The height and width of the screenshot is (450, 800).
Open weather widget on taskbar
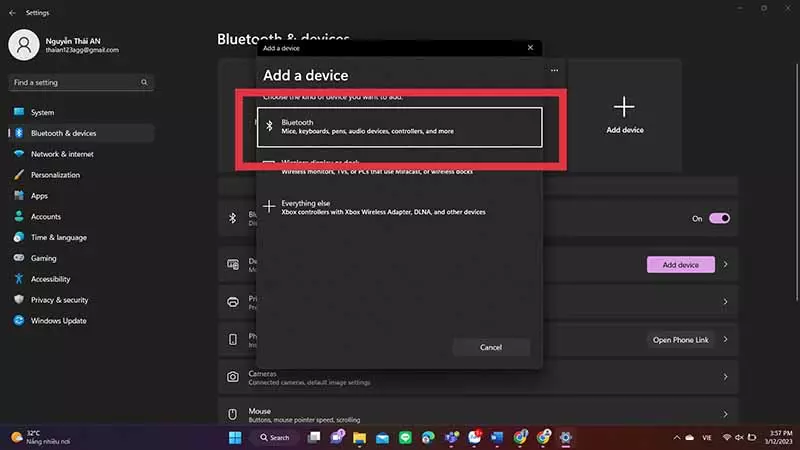coord(41,438)
